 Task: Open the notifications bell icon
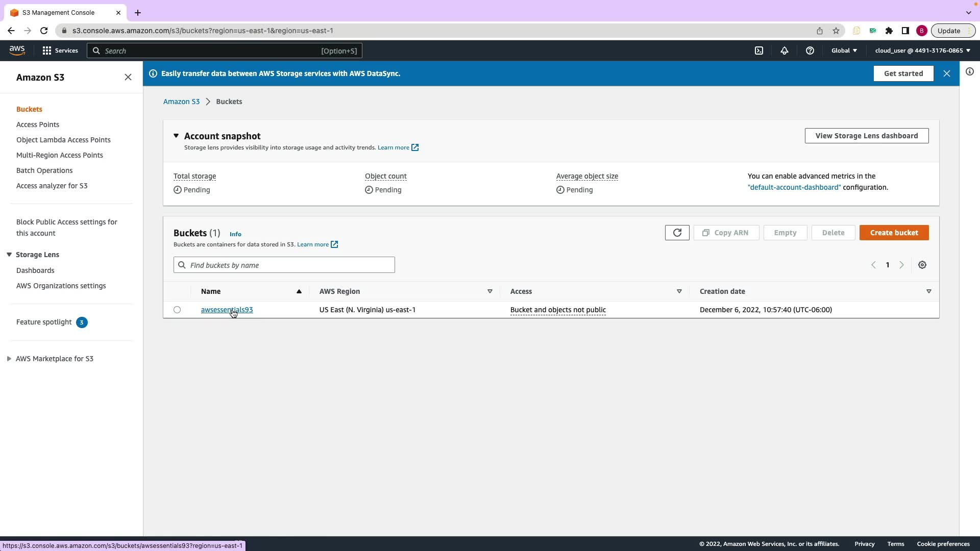coord(785,51)
